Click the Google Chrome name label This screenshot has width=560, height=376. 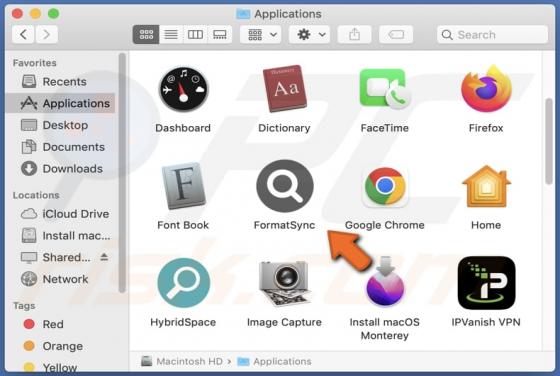pyautogui.click(x=385, y=225)
